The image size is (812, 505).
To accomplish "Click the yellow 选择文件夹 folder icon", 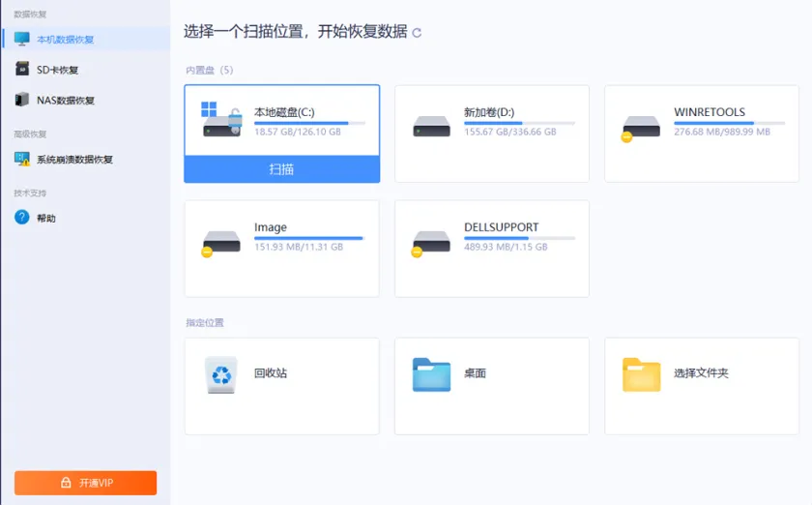I will coord(641,374).
